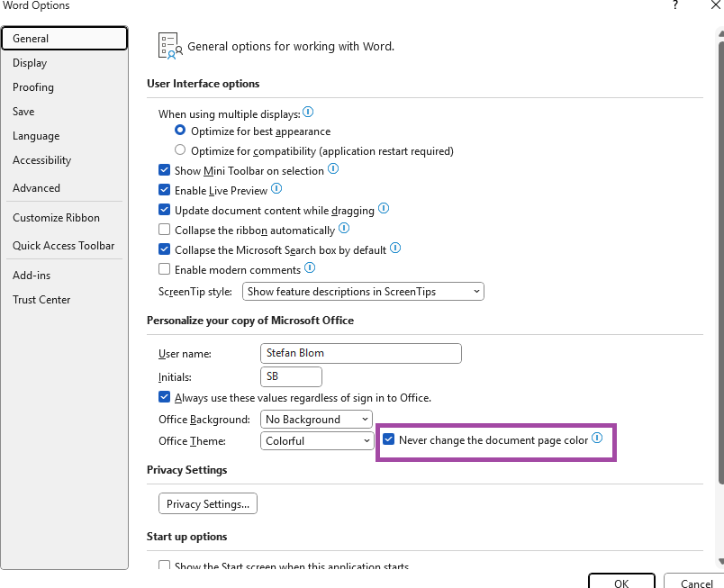Viewport: 724px width, 588px height.
Task: Enable modern comments
Action: coord(164,268)
